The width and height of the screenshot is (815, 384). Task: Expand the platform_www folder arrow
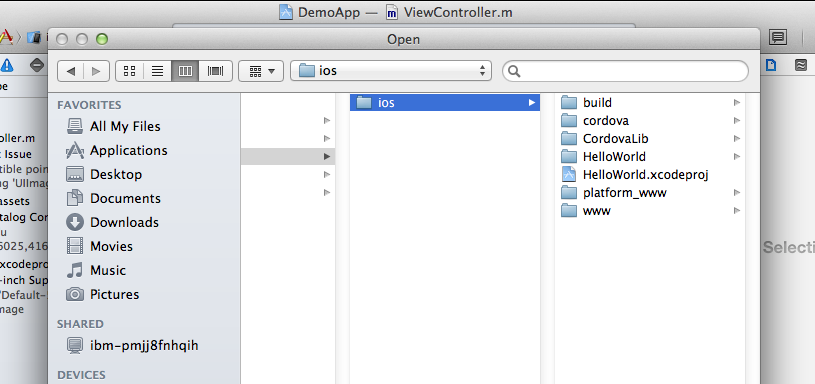[736, 193]
